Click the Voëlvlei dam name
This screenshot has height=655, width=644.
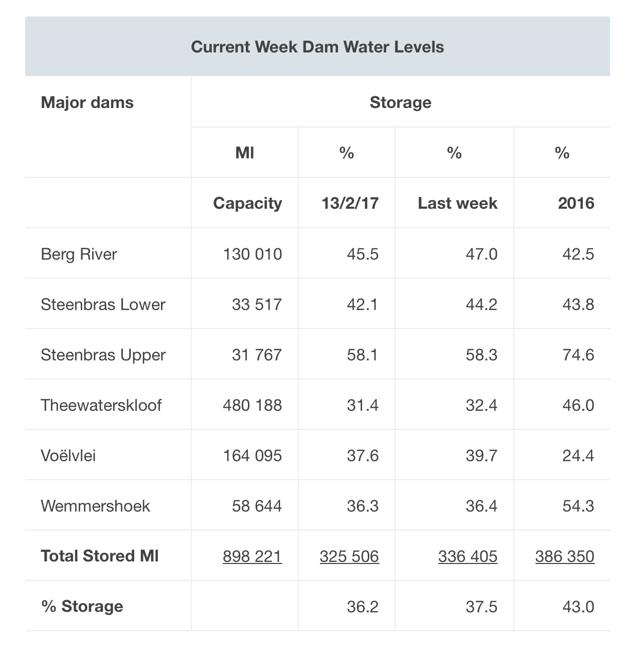tap(68, 456)
